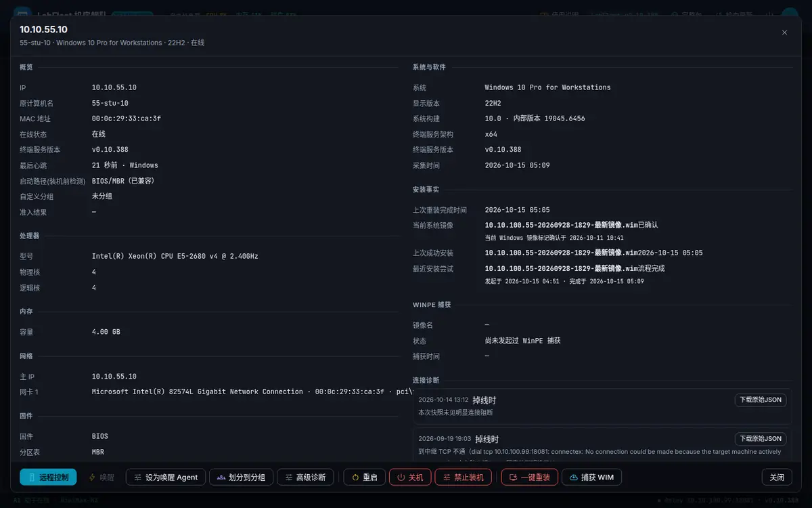The width and height of the screenshot is (812, 508).
Task: Restart the machine with 重启
Action: (365, 477)
